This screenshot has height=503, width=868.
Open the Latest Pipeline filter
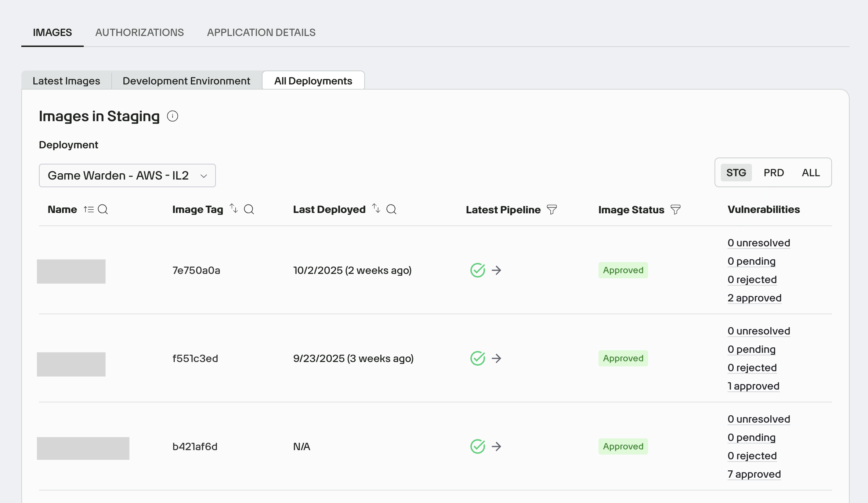tap(552, 210)
